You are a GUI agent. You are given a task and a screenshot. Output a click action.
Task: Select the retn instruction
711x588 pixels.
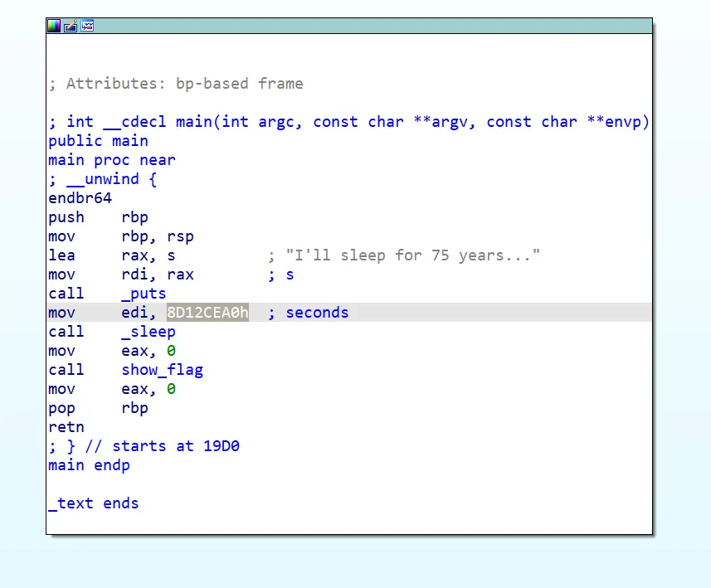66,427
